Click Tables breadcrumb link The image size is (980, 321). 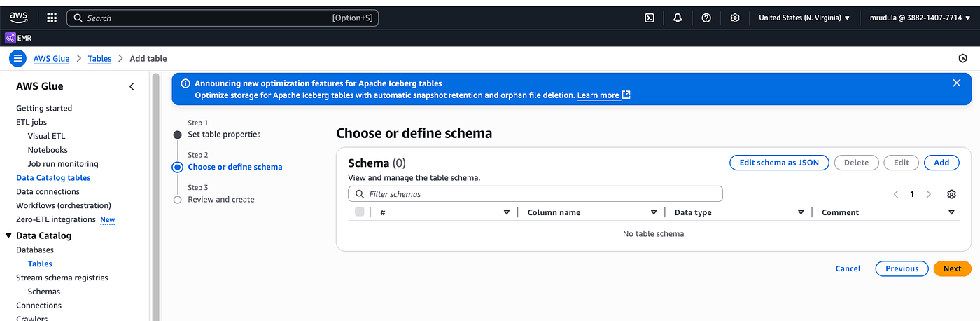point(99,59)
